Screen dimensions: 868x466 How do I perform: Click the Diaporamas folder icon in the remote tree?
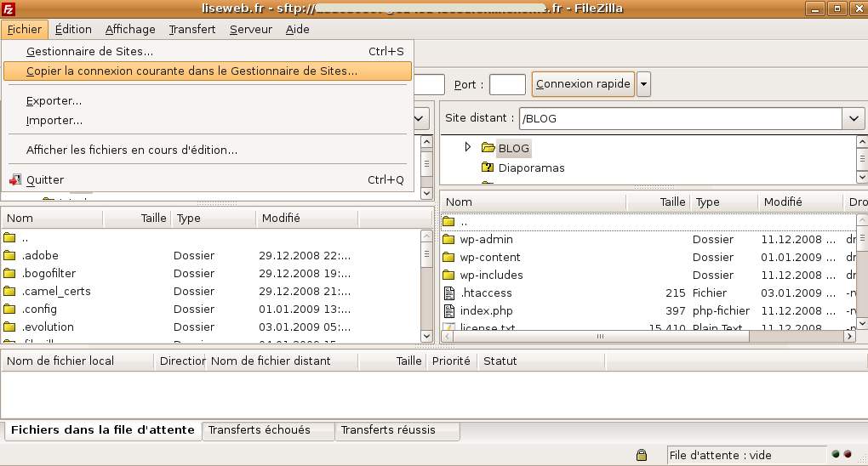(488, 168)
